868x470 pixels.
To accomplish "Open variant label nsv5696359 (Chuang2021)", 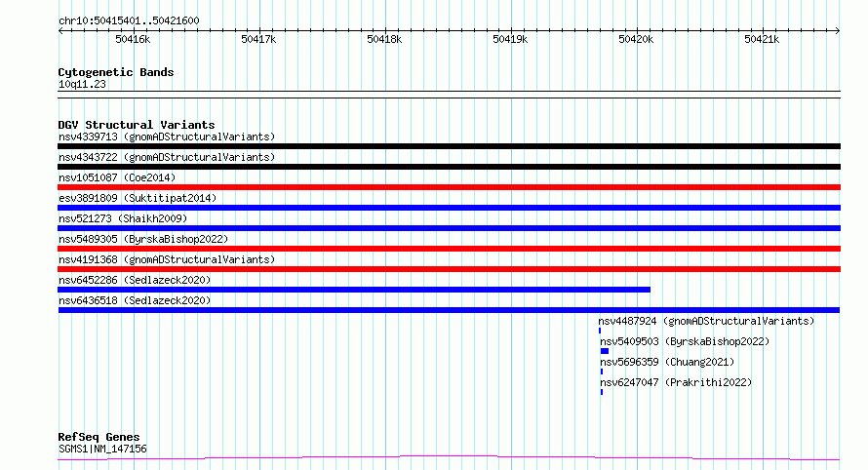I will point(667,362).
